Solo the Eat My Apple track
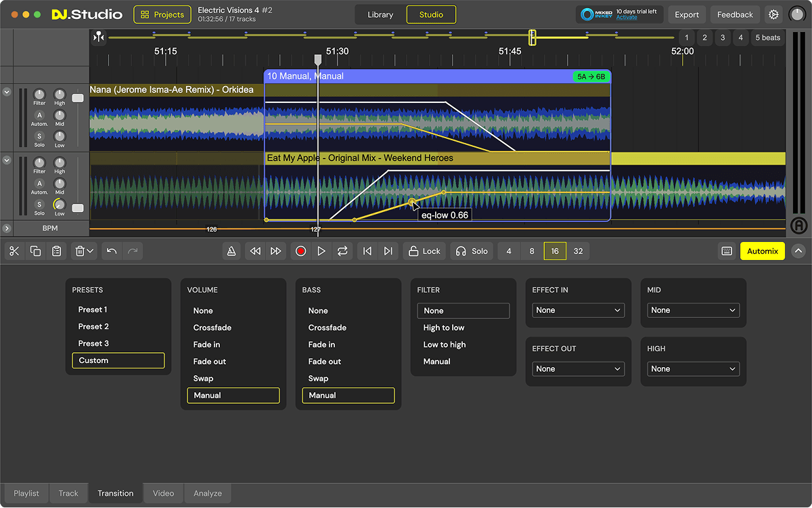The image size is (812, 508). point(39,205)
